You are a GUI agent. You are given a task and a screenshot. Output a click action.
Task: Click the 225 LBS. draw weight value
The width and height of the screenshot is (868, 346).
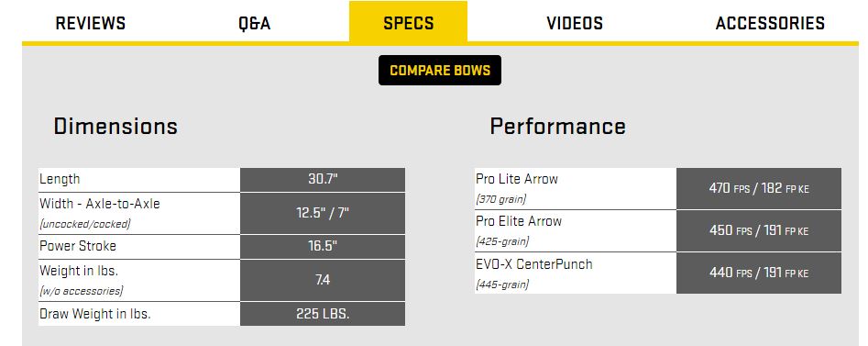(x=323, y=314)
